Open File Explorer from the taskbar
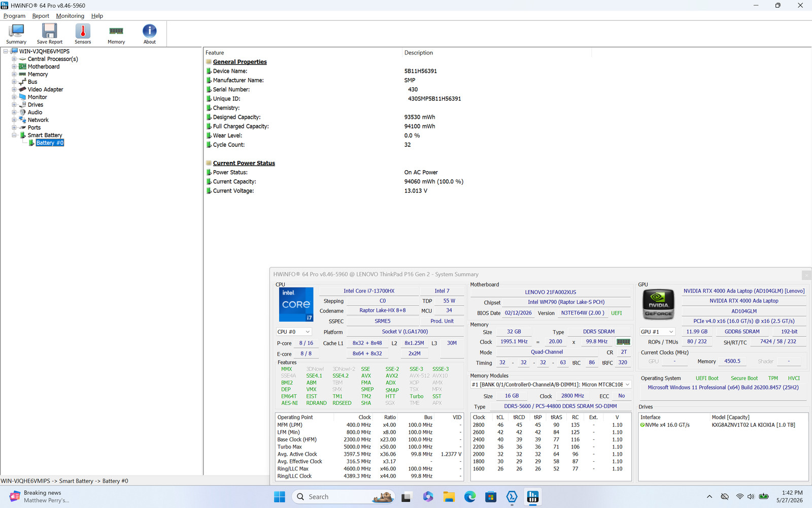The image size is (812, 508). coord(449,497)
